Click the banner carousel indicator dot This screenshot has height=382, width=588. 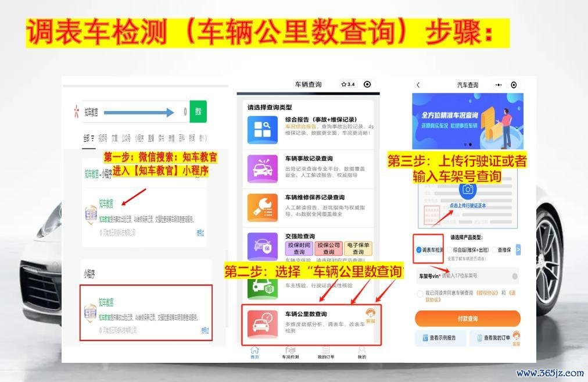[464, 144]
